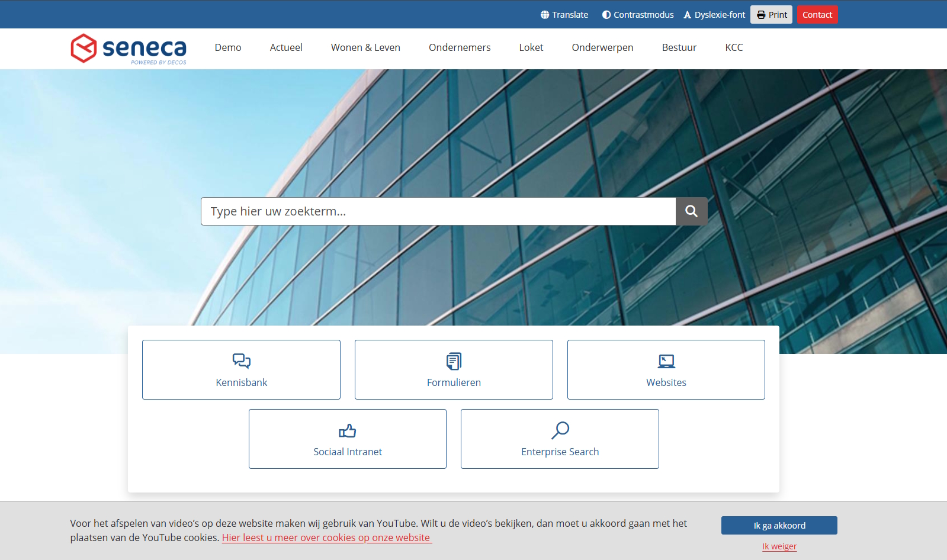
Task: Click the magnifier search button
Action: click(x=691, y=211)
